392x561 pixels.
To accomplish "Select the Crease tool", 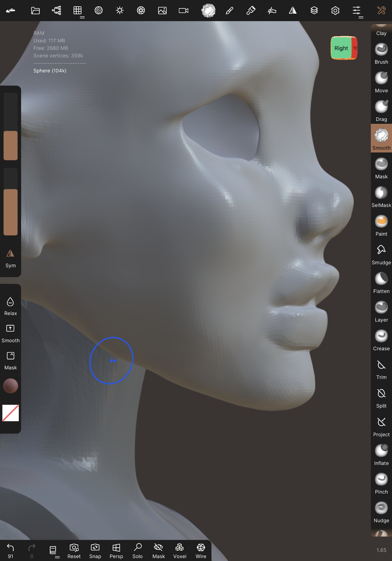I will tap(381, 340).
